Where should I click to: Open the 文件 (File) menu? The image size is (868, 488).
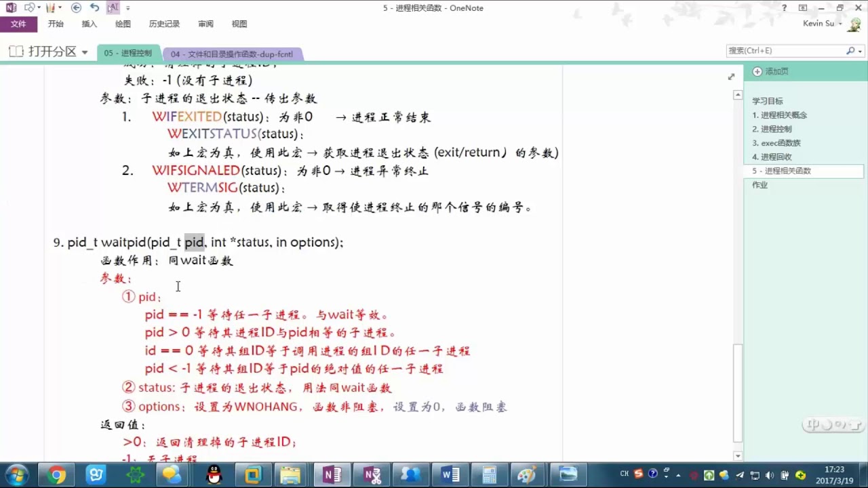pyautogui.click(x=19, y=24)
